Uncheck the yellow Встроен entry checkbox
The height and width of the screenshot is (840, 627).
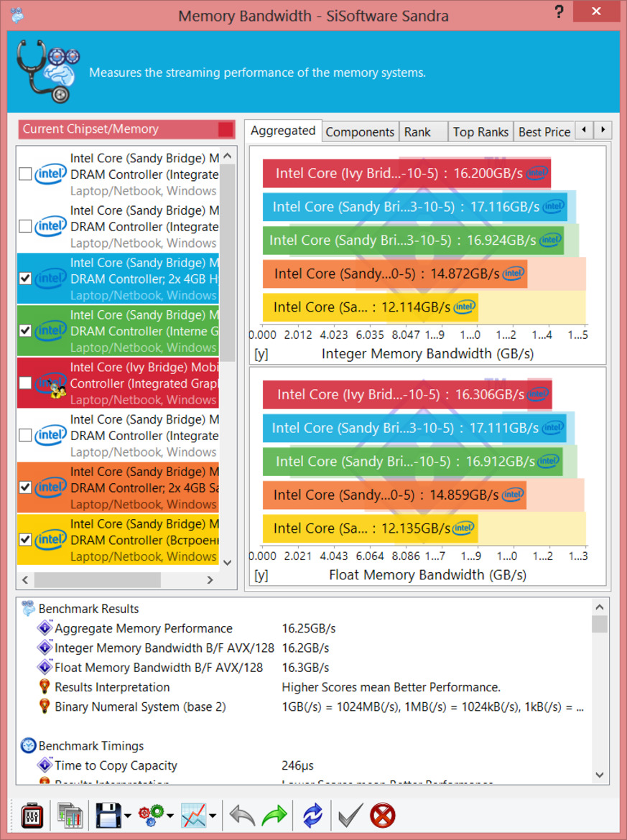(25, 539)
